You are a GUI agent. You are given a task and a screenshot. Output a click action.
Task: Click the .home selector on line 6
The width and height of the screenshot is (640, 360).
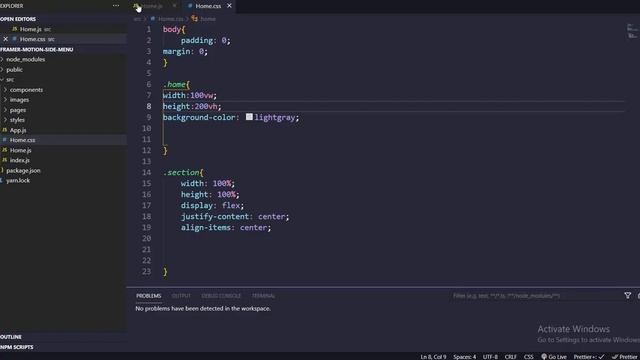click(x=176, y=84)
